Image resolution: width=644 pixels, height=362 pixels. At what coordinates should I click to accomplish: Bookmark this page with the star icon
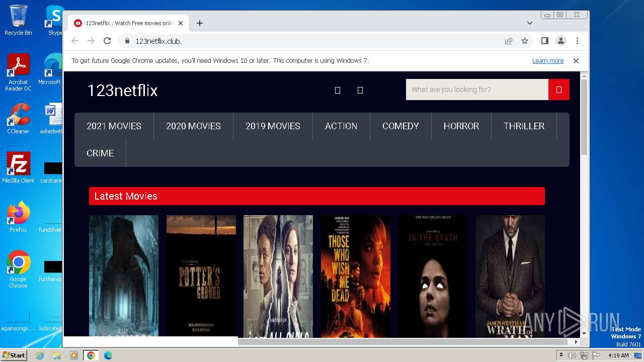[525, 41]
